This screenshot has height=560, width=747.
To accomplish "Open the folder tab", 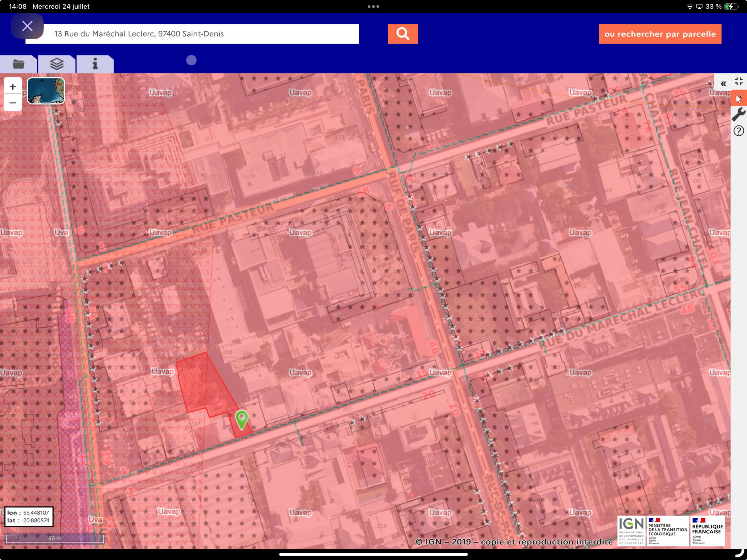I will click(18, 64).
